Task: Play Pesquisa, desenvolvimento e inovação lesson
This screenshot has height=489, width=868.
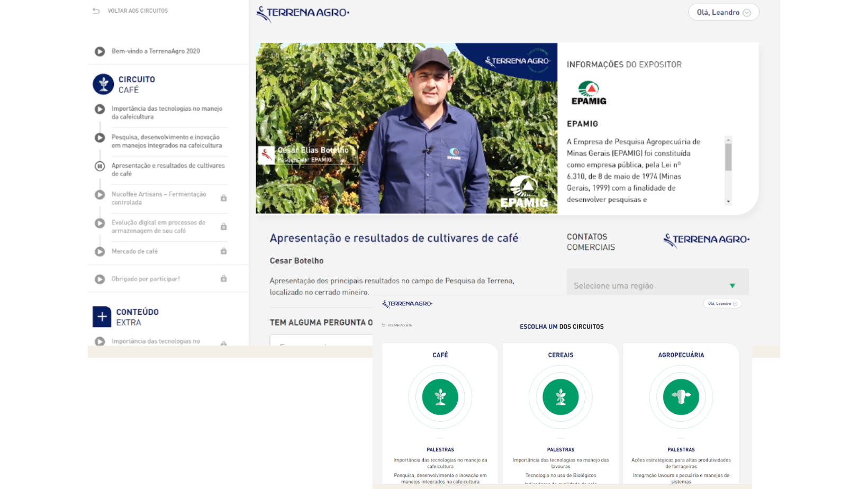Action: point(100,138)
